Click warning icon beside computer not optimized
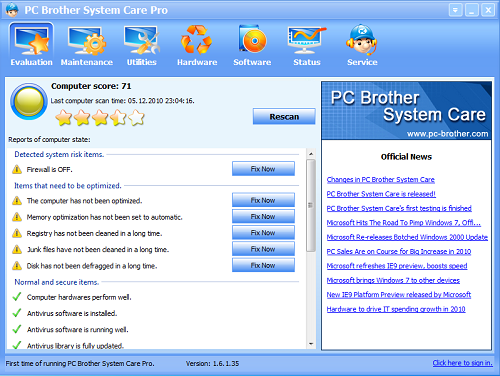Image resolution: width=500 pixels, height=376 pixels. click(17, 201)
